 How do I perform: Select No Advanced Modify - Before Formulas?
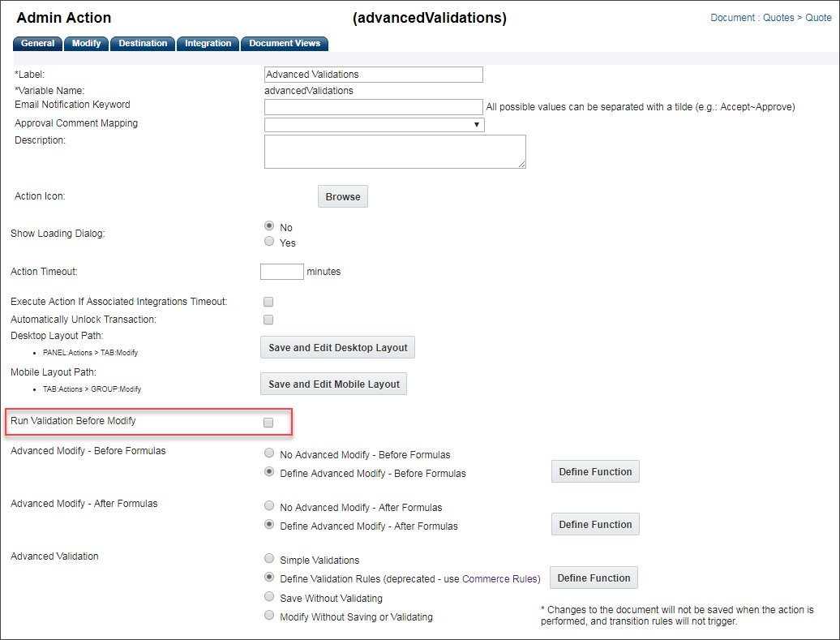pos(269,453)
